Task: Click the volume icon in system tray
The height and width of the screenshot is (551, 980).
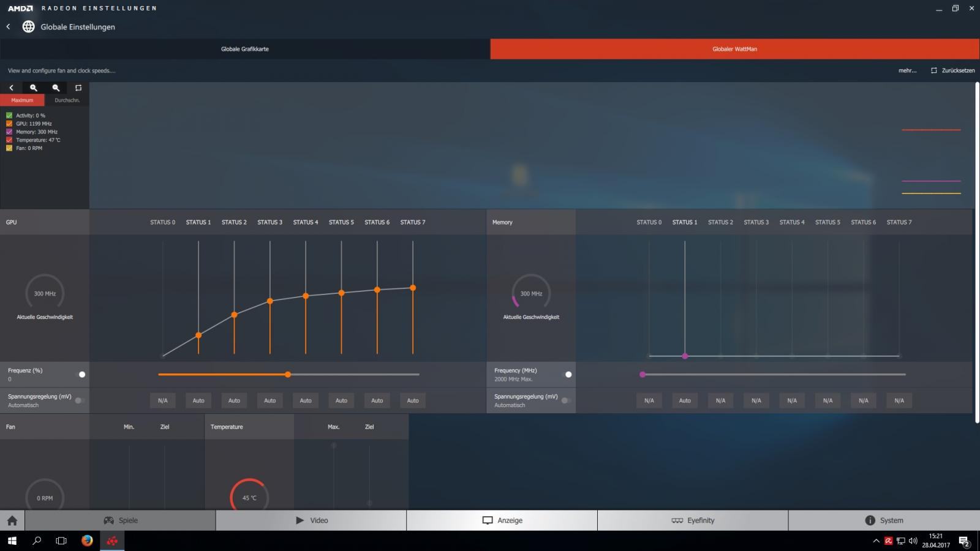Action: click(913, 541)
